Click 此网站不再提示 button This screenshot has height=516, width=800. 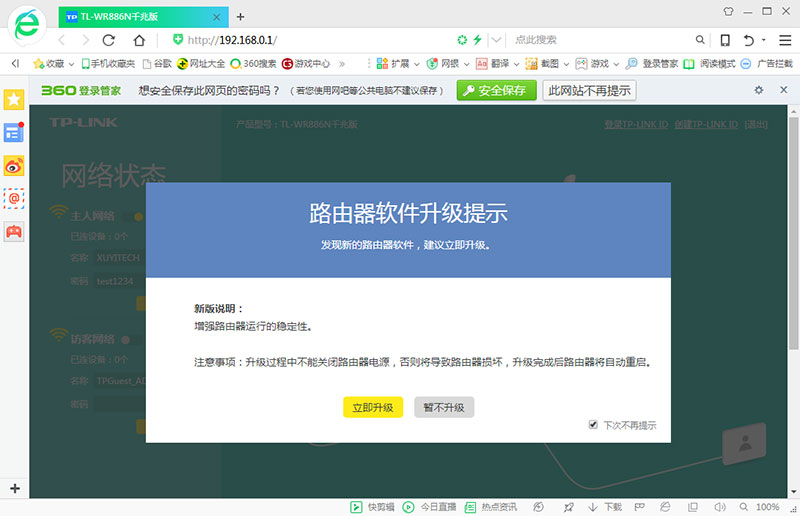[589, 90]
